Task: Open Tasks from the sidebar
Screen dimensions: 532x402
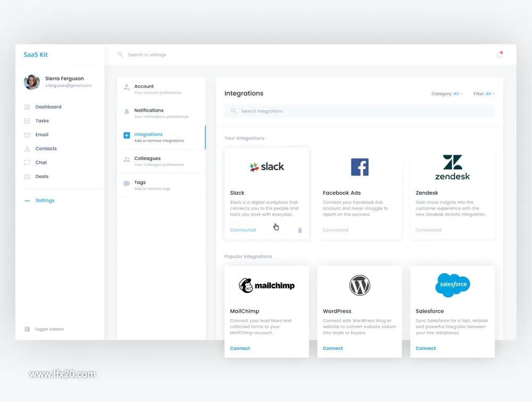Action: click(x=42, y=121)
